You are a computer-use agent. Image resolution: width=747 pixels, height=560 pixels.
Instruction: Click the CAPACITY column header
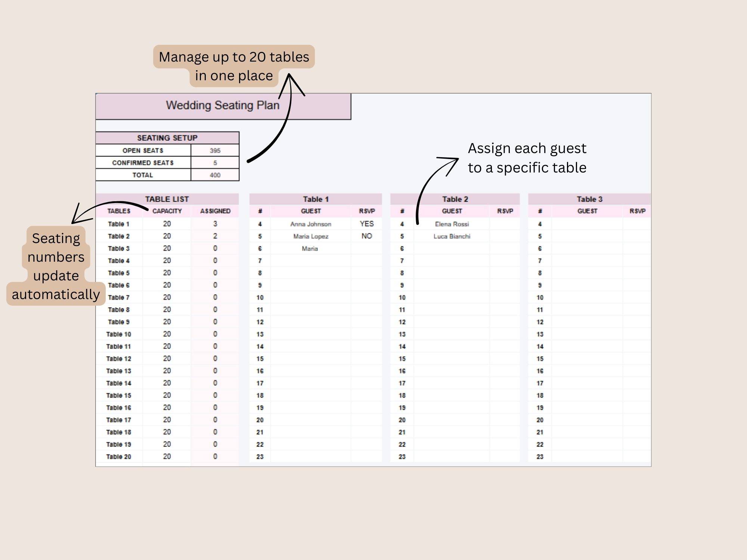click(167, 211)
